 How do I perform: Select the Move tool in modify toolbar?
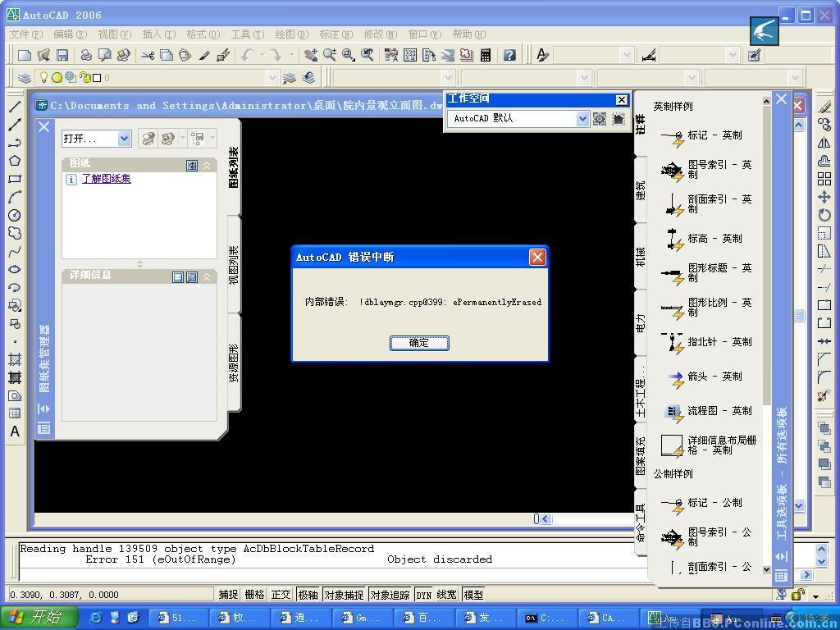(824, 197)
